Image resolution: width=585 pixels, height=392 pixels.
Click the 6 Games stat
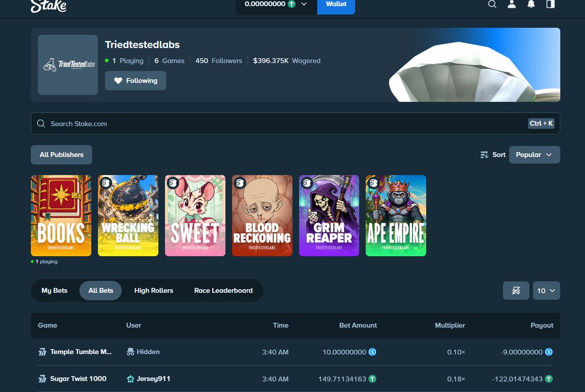click(x=170, y=61)
